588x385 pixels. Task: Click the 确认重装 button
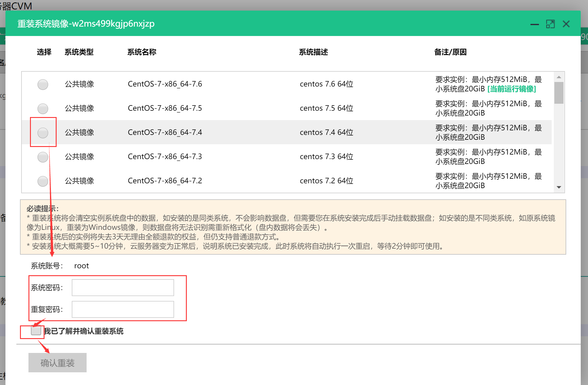pos(58,363)
